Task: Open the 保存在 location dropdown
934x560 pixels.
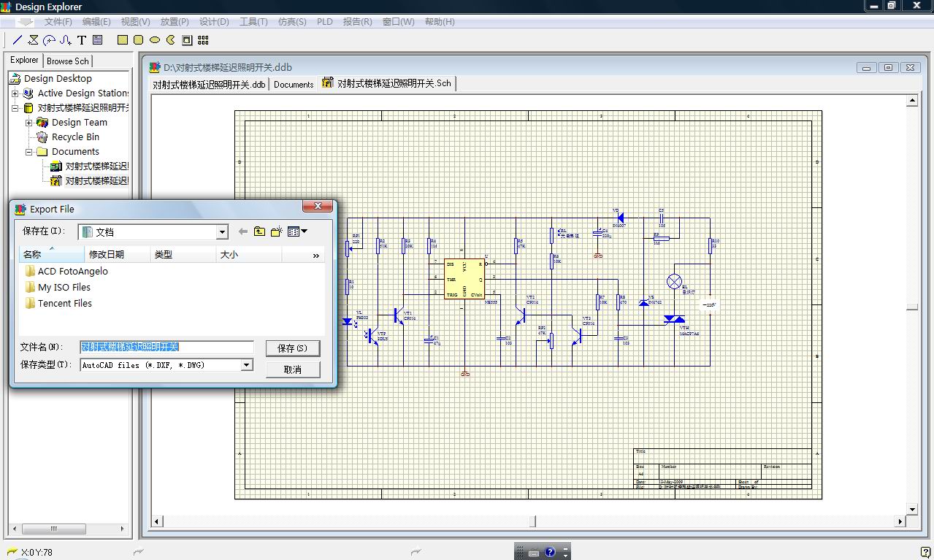Action: [223, 232]
